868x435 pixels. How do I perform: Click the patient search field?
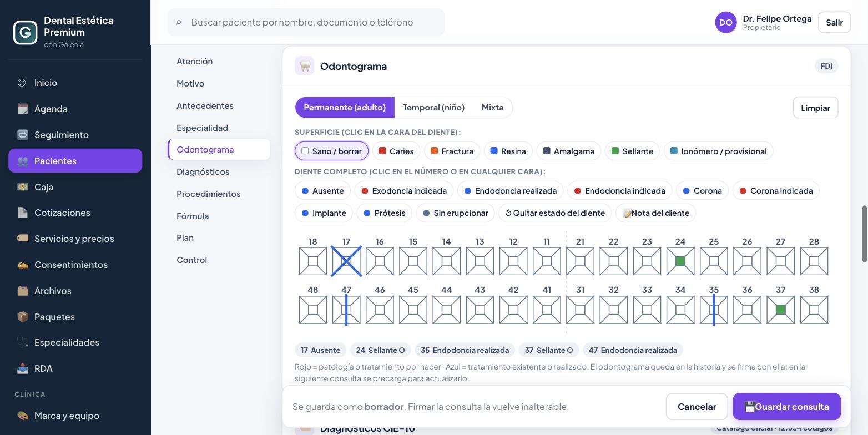point(306,22)
